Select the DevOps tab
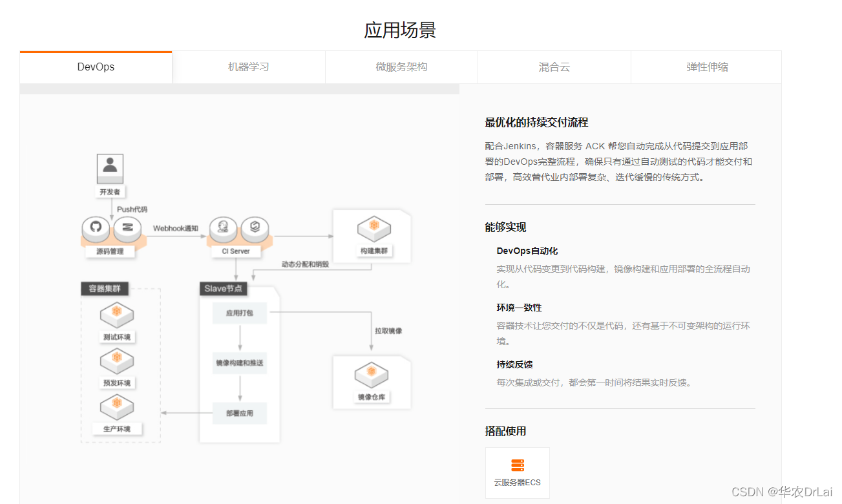The height and width of the screenshot is (504, 842). 96,67
